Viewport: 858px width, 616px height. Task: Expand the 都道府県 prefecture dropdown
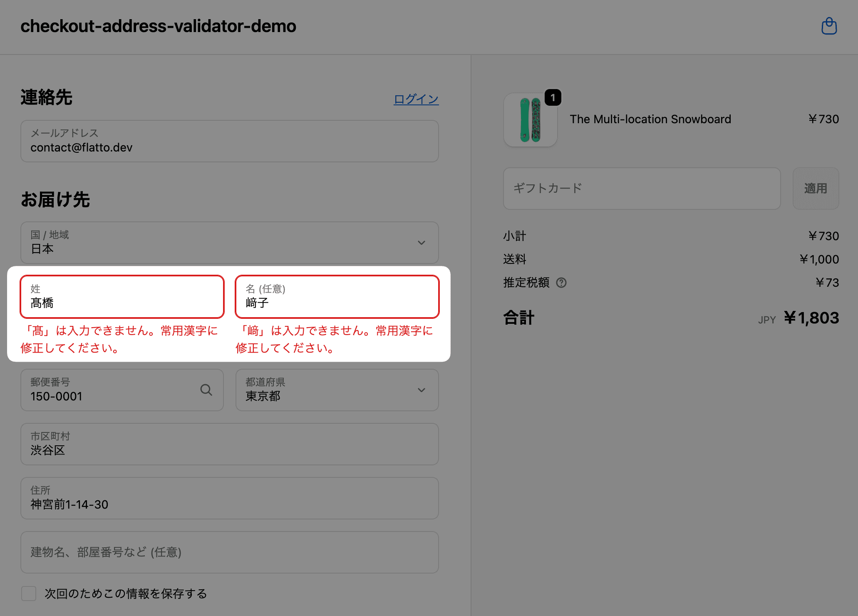click(337, 390)
